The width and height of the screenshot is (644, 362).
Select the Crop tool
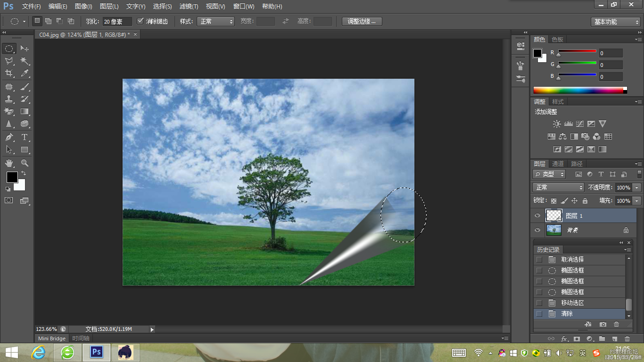tap(9, 73)
